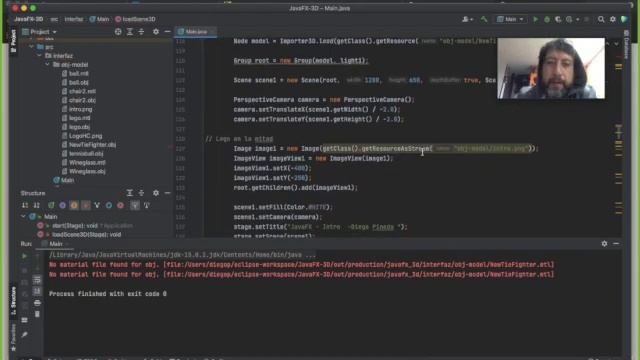Open IDE settings gear in top toolbar

613,19
